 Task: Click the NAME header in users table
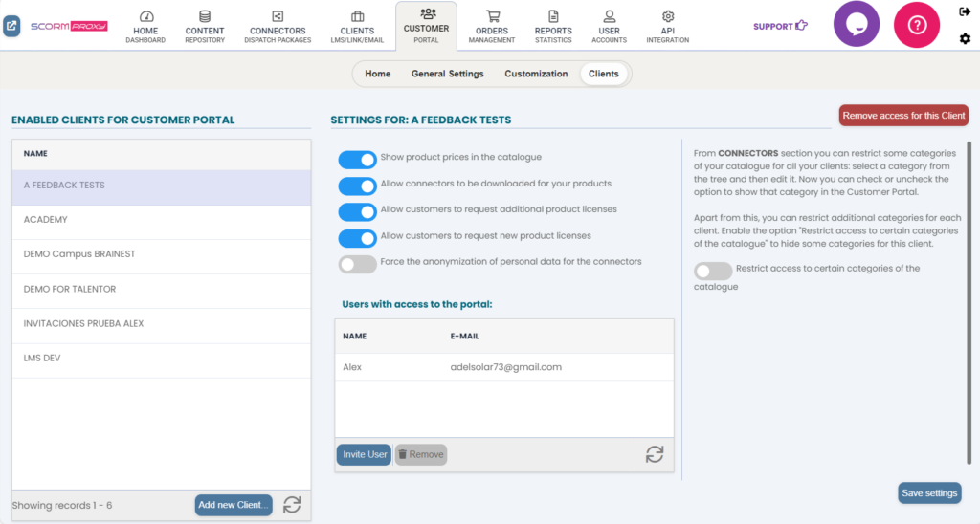354,336
